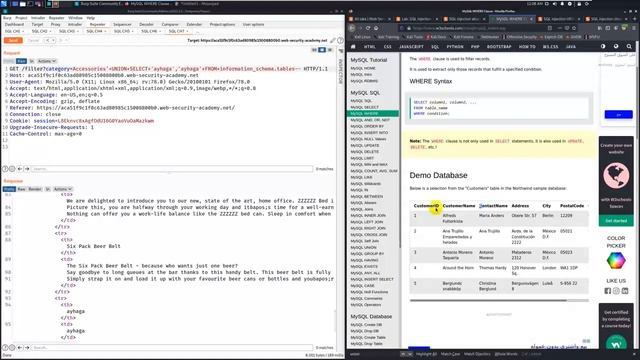Image resolution: width=640 pixels, height=360 pixels.
Task: Click the Cancel button next to Send
Action: [33, 40]
